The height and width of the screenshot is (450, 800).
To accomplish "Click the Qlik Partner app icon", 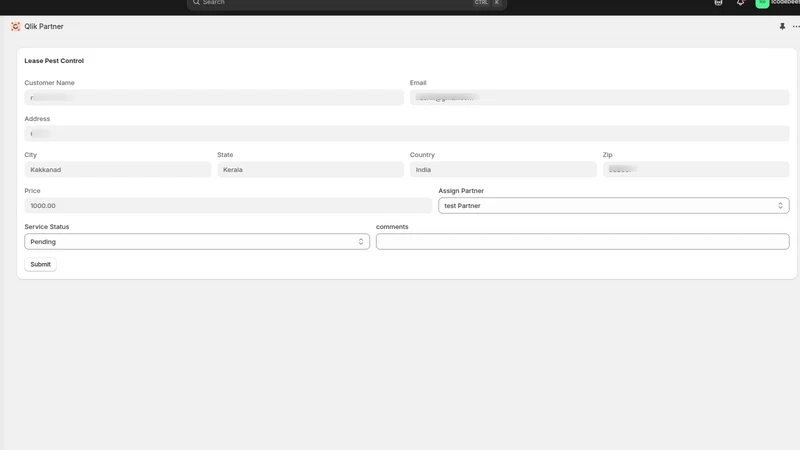I will click(15, 27).
